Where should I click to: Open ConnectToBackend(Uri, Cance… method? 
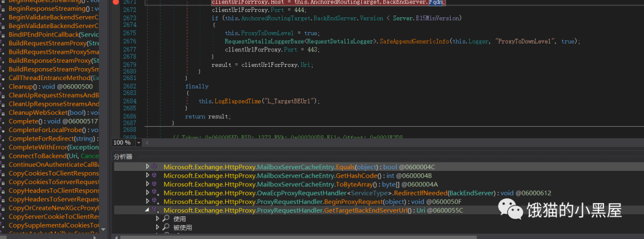click(x=54, y=156)
